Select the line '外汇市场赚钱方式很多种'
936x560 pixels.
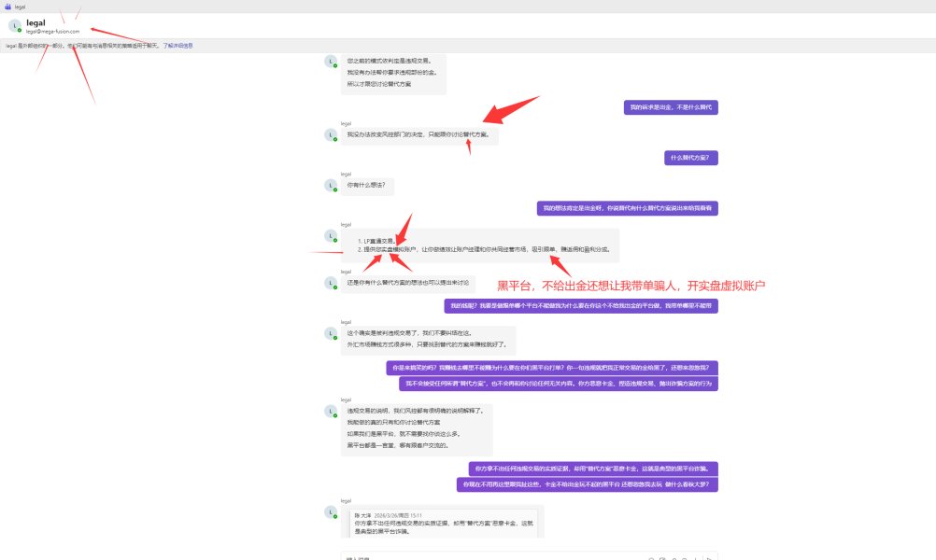coord(428,344)
